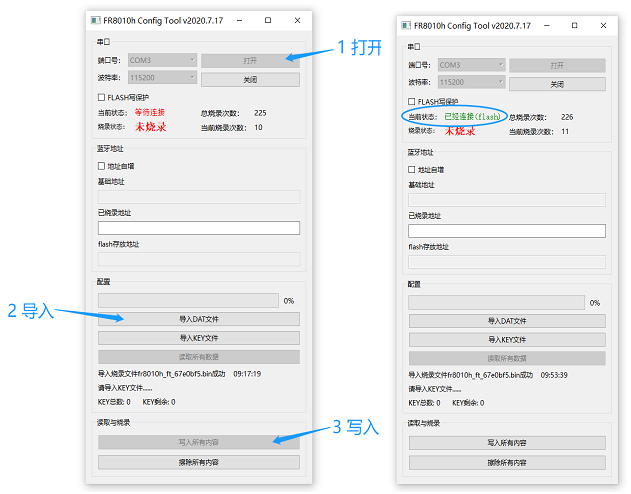Click 读取所有数据 in the left window
The image size is (631, 494).
[x=198, y=357]
